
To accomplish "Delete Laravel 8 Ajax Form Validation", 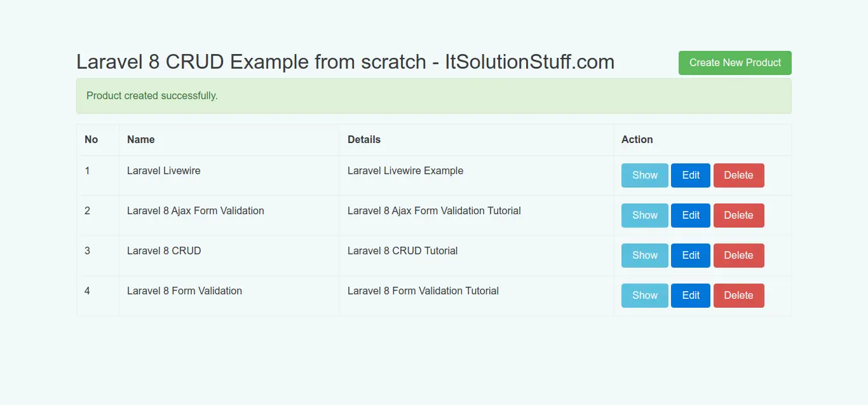I will pyautogui.click(x=738, y=215).
